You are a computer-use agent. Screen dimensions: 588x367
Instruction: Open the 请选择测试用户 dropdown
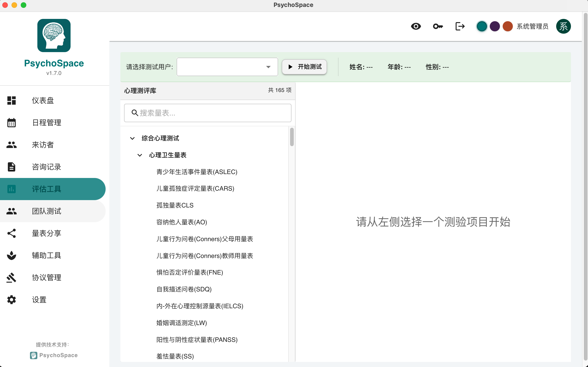click(x=227, y=67)
